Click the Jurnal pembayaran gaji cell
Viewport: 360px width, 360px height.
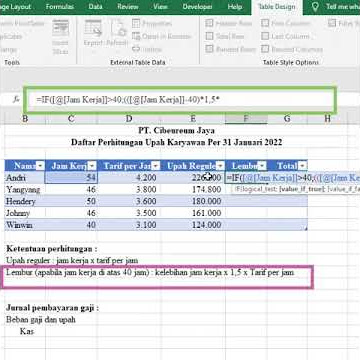(52, 308)
